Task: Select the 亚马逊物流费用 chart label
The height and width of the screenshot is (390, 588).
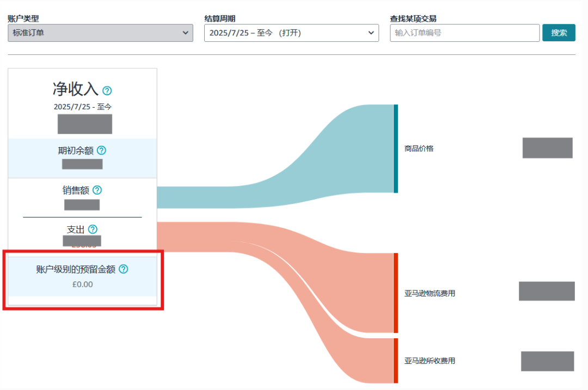Action: [x=430, y=294]
